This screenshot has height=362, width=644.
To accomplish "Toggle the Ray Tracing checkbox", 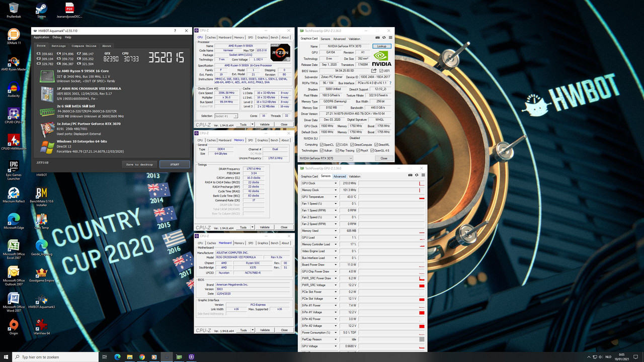I will [337, 150].
